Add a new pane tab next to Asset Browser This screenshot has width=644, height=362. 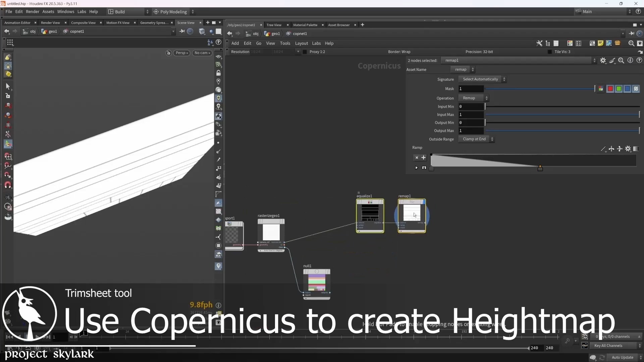pos(362,25)
